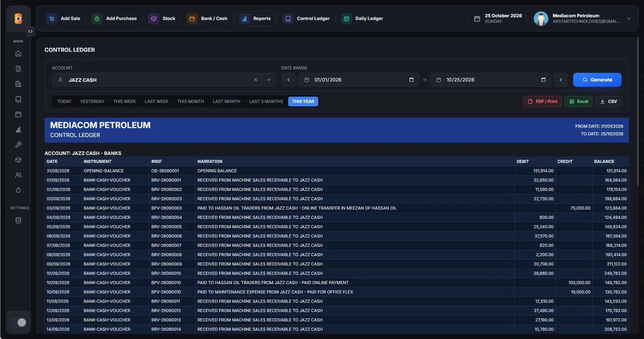The width and height of the screenshot is (644, 339).
Task: Click the wrench icon in the sidebar
Action: [18, 145]
